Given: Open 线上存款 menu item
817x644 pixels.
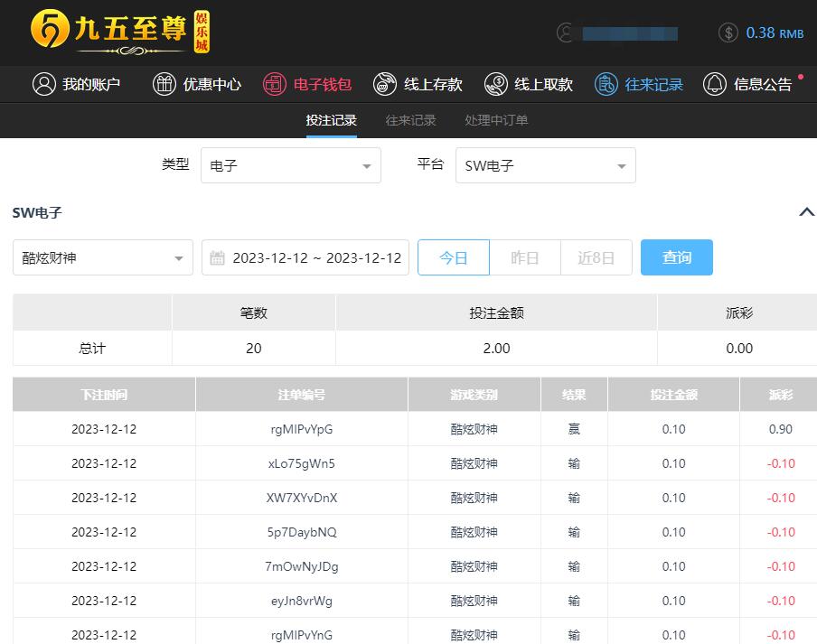Looking at the screenshot, I should [433, 84].
